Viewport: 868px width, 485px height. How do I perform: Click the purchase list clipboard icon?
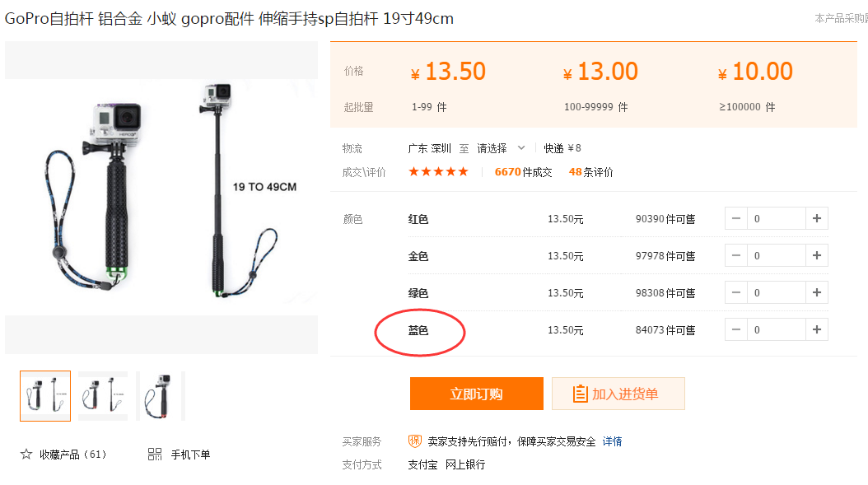580,394
